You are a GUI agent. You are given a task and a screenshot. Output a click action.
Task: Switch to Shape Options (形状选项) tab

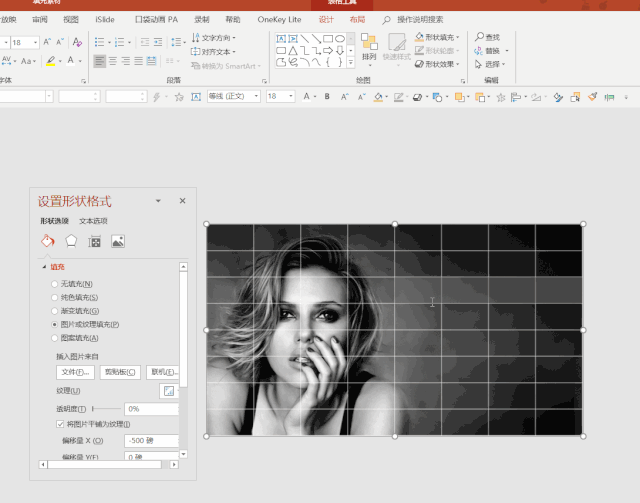(x=54, y=221)
